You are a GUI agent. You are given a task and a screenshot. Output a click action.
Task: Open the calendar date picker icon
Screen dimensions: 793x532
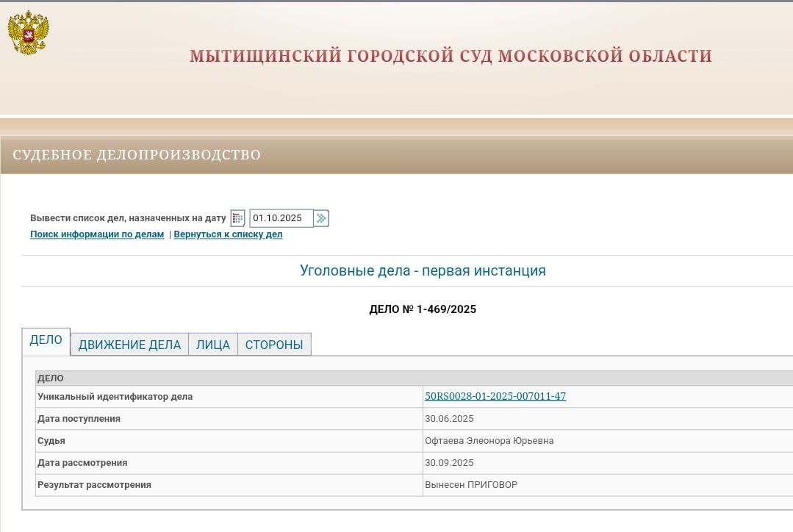pos(237,218)
